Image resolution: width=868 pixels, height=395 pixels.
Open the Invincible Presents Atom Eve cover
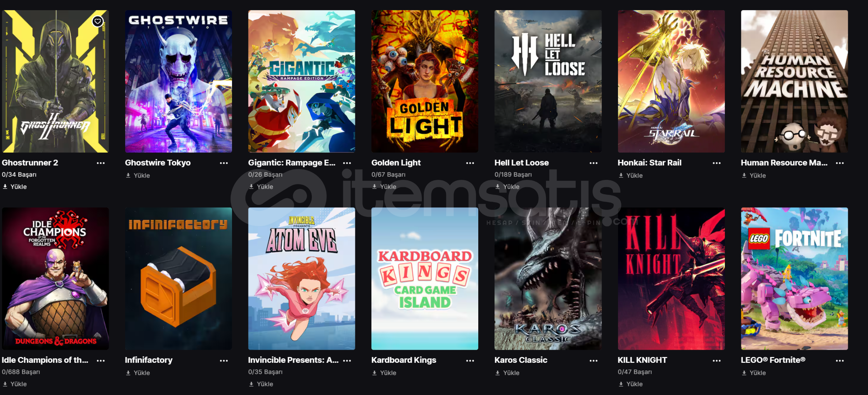click(302, 279)
